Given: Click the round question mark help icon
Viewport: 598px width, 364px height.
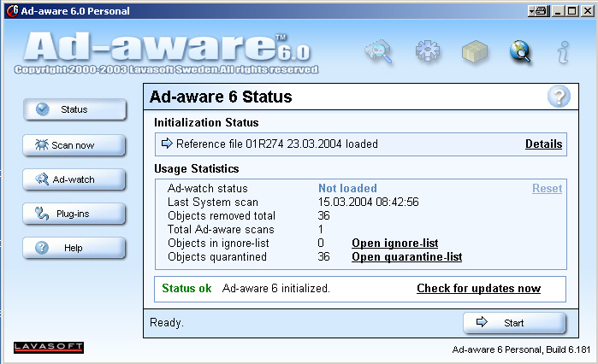Looking at the screenshot, I should pos(559,97).
